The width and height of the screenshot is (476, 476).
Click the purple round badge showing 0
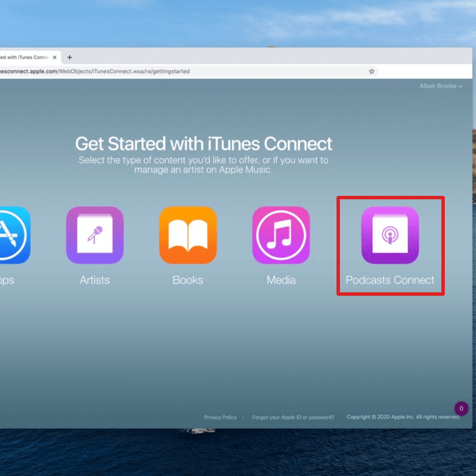[x=461, y=408]
